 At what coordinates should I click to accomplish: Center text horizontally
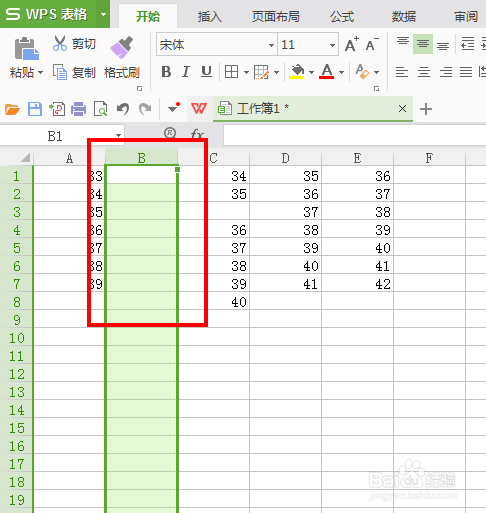click(424, 72)
